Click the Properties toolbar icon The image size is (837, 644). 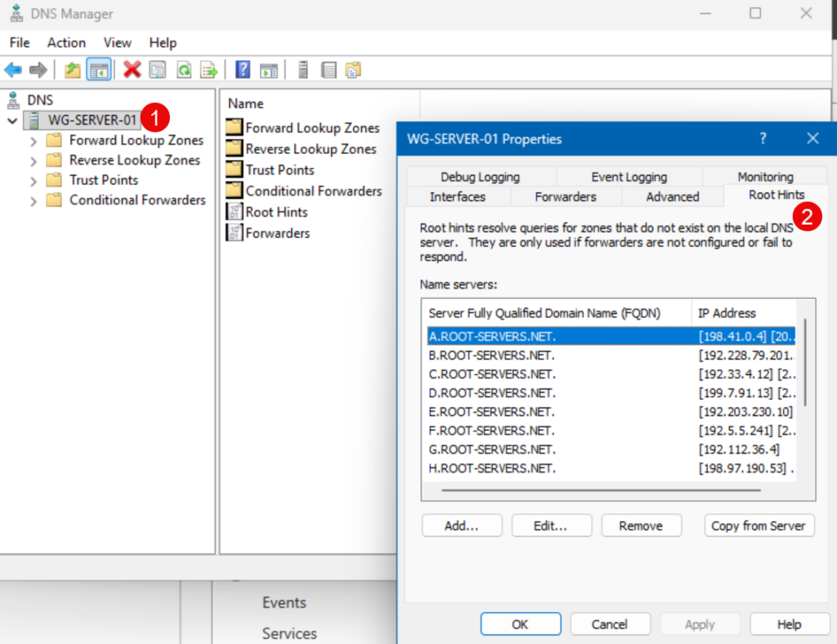[158, 70]
